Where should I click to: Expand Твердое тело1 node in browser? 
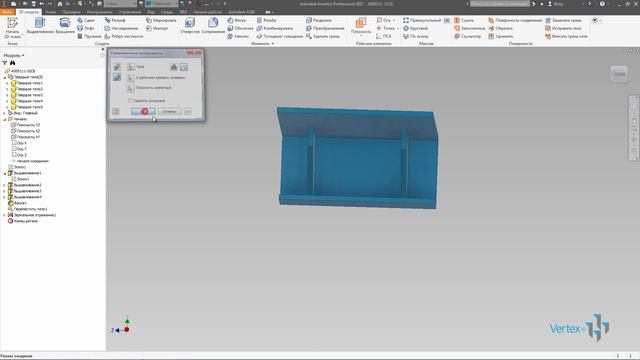[7, 83]
